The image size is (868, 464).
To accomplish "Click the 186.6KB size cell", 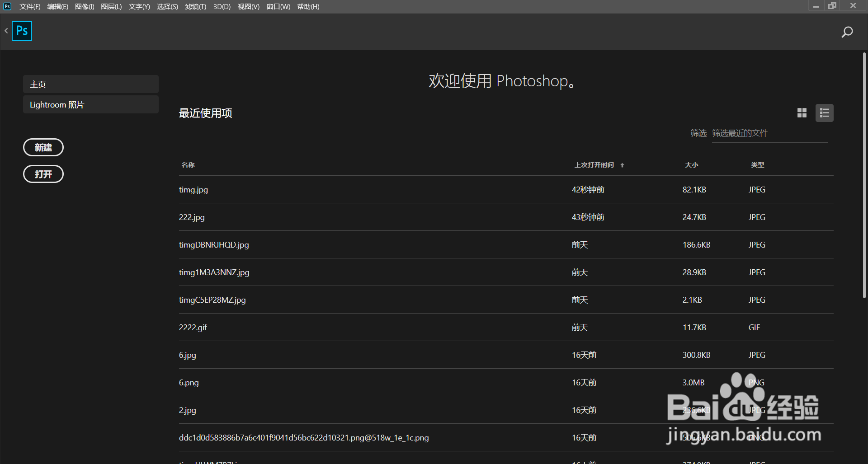I will 697,245.
